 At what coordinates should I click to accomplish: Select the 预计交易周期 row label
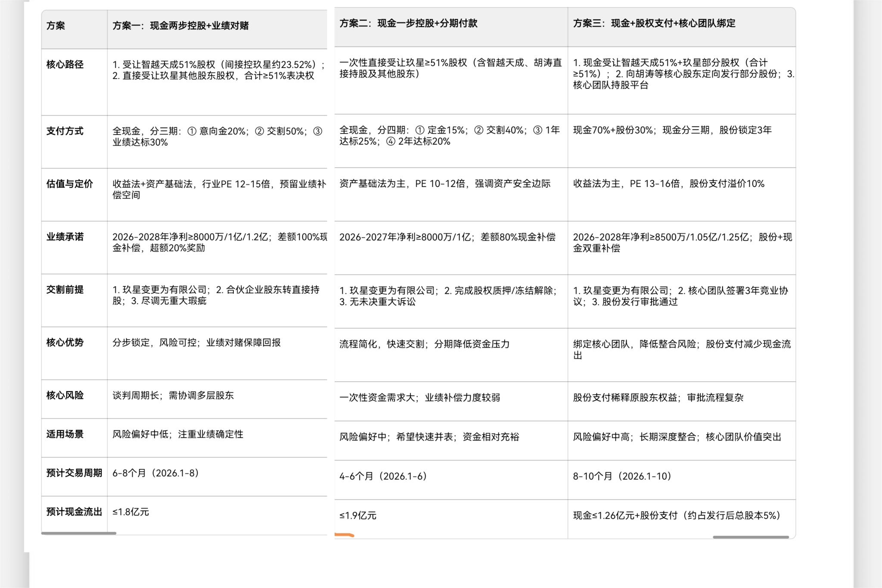point(74,473)
